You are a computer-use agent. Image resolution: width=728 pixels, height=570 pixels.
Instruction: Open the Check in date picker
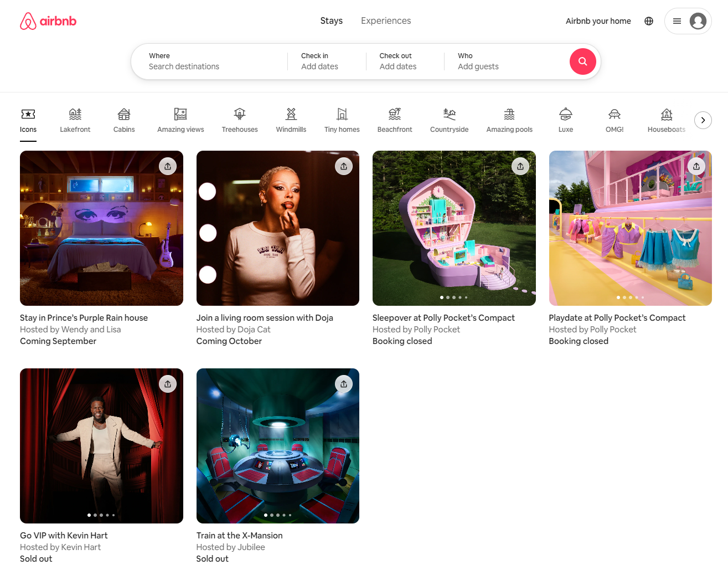[327, 61]
